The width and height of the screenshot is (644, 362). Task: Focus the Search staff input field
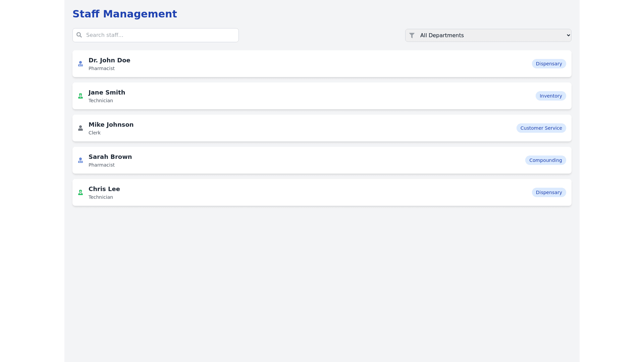coord(161,35)
